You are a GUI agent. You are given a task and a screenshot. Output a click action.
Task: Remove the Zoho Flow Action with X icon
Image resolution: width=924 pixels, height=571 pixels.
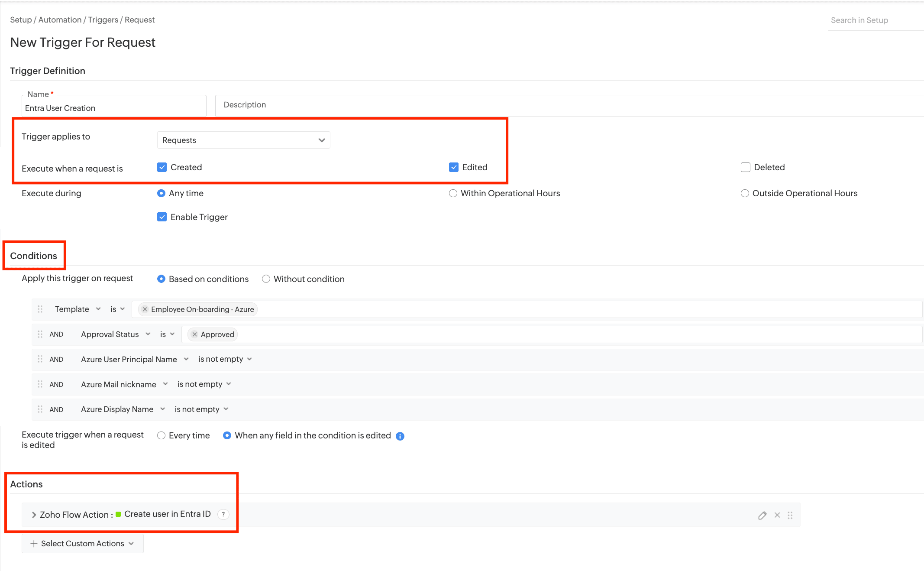pyautogui.click(x=777, y=515)
